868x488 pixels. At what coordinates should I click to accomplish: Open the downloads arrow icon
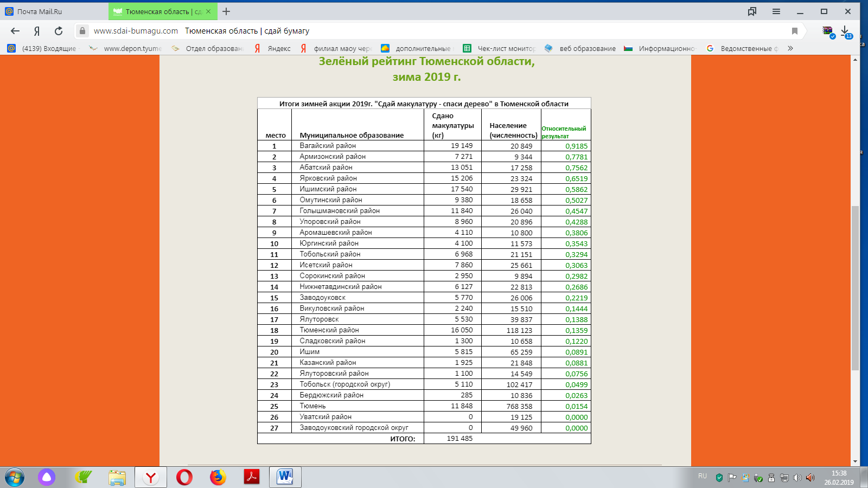tap(845, 31)
